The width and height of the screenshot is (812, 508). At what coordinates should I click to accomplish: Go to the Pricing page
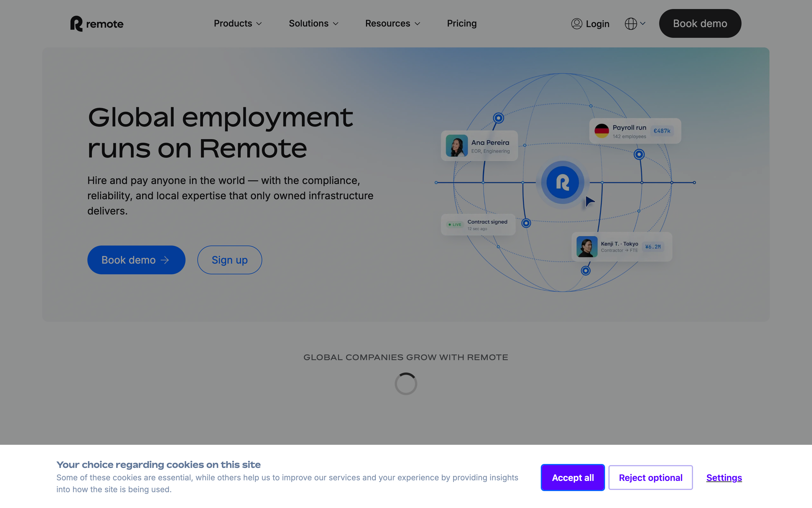pos(462,23)
